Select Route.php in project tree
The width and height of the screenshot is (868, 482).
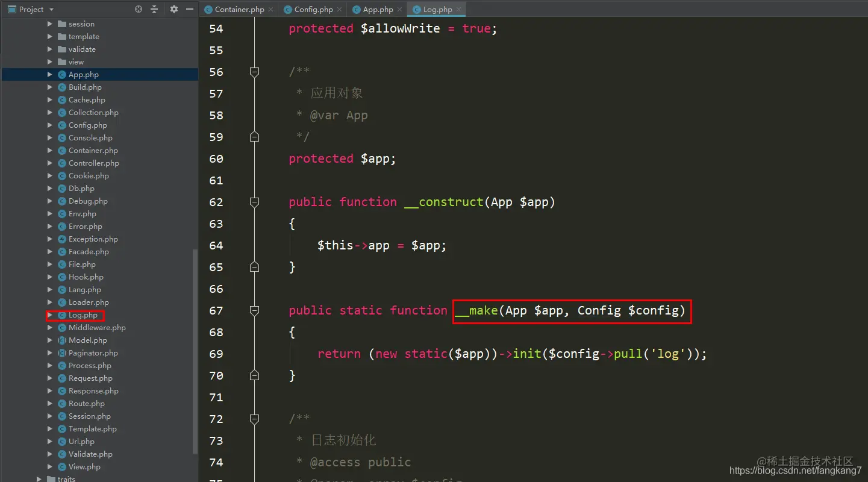87,404
